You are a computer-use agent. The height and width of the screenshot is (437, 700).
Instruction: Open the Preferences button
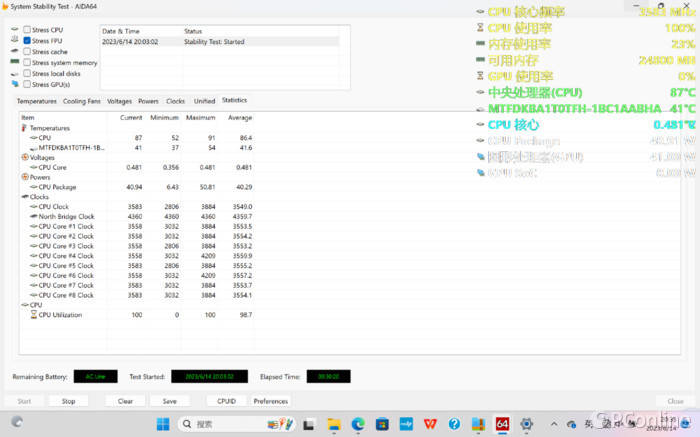point(271,401)
